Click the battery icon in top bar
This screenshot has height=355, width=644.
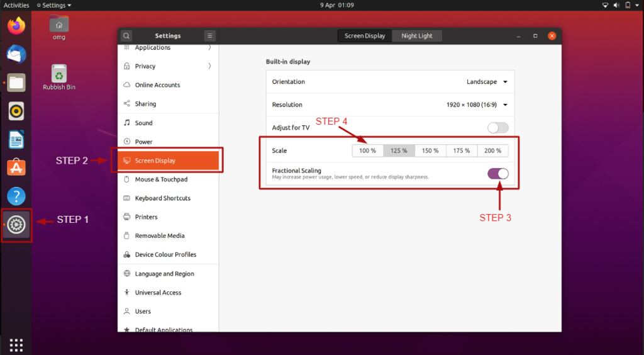pos(628,5)
